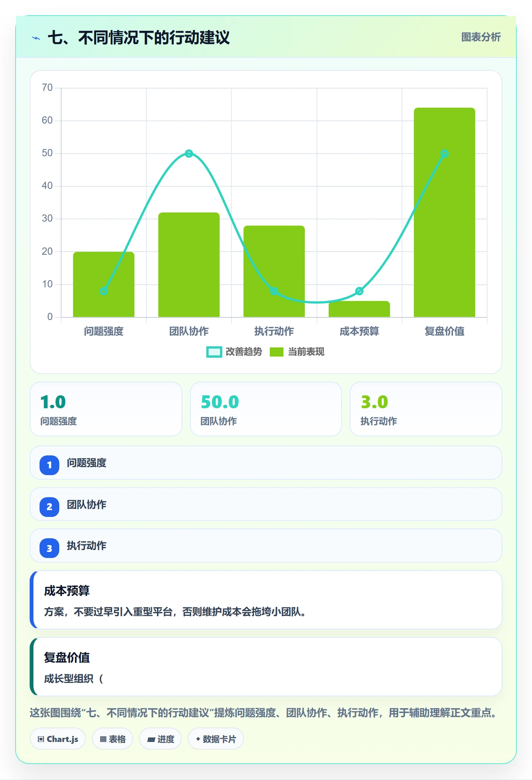
Task: Click the number 3 badge for 执行动作
Action: coord(49,548)
